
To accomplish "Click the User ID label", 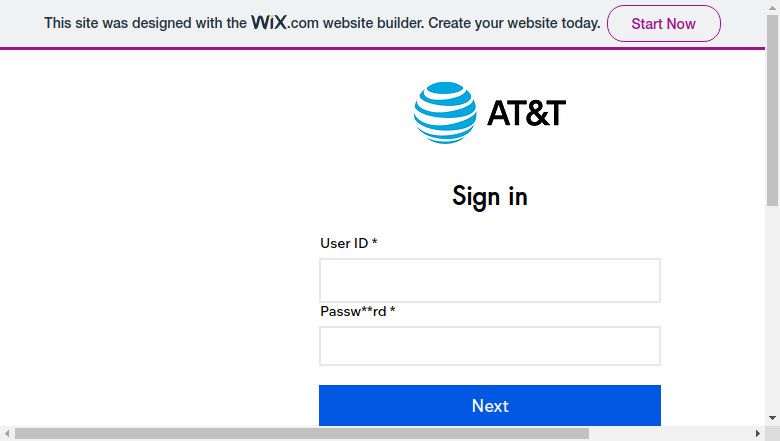I will pos(349,243).
